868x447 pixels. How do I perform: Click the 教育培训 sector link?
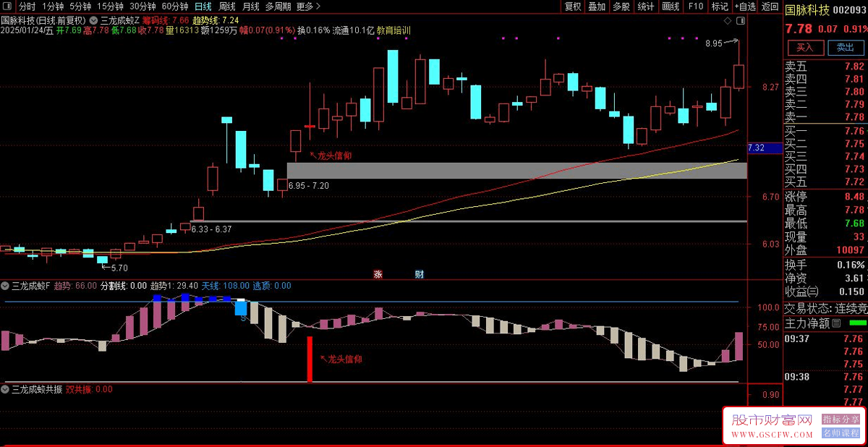coord(393,31)
